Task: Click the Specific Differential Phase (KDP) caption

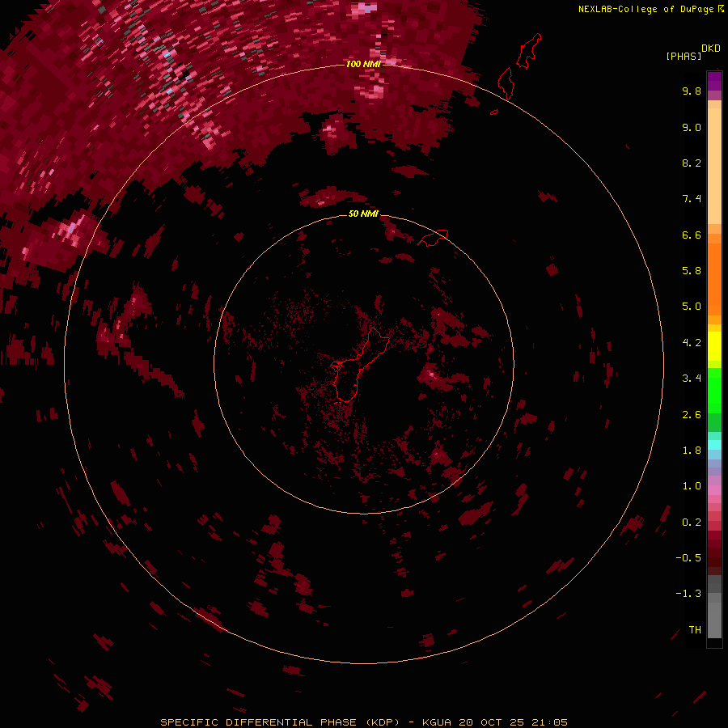Action: pos(280,722)
